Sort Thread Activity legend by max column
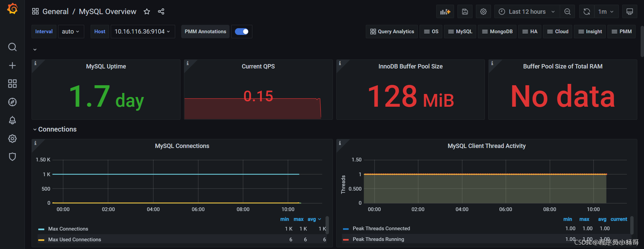 pos(584,219)
